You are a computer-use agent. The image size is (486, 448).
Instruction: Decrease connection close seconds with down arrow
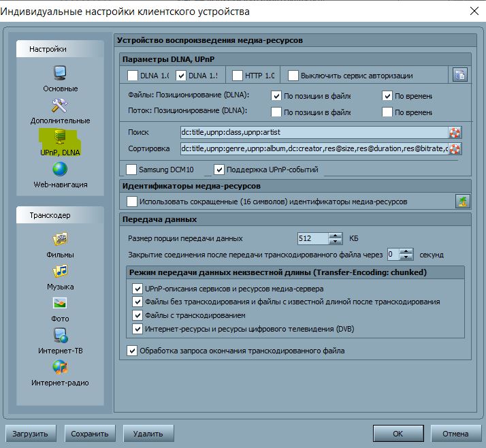pos(407,258)
